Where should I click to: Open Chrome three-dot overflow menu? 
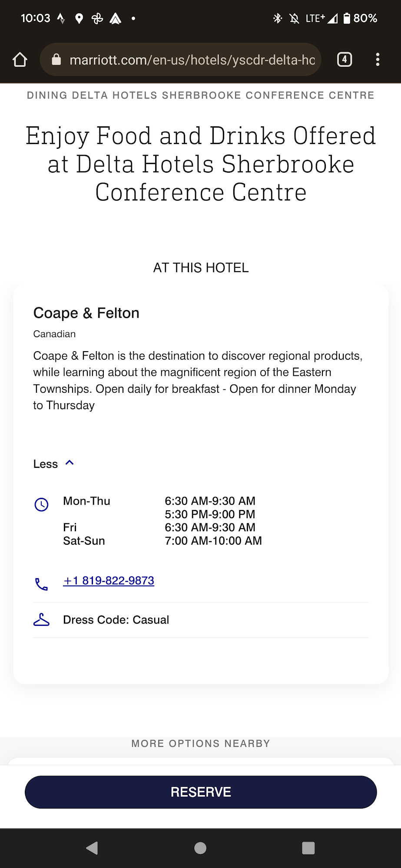(x=378, y=59)
